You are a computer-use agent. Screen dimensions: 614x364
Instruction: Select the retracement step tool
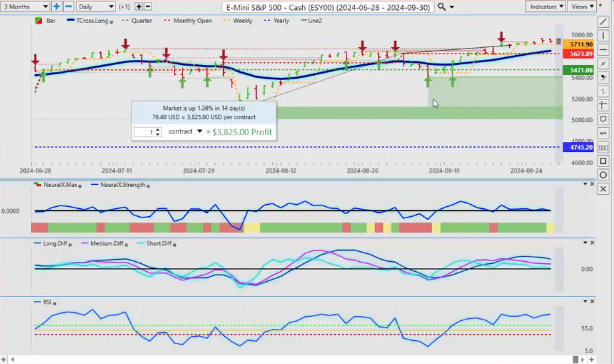(x=603, y=91)
